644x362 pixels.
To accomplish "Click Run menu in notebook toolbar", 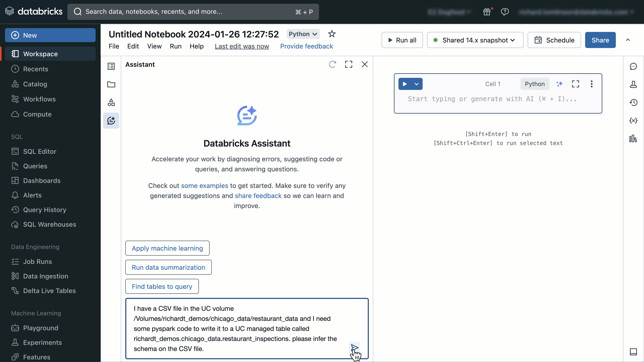I will 176,46.
